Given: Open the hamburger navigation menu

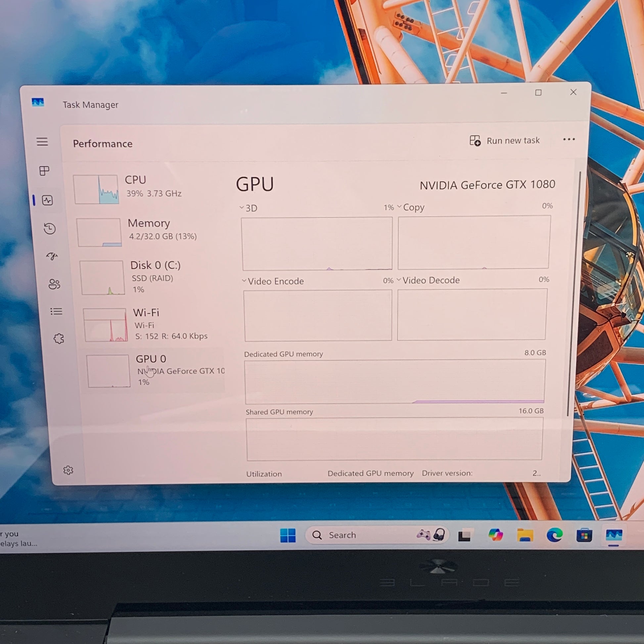Looking at the screenshot, I should coord(42,142).
